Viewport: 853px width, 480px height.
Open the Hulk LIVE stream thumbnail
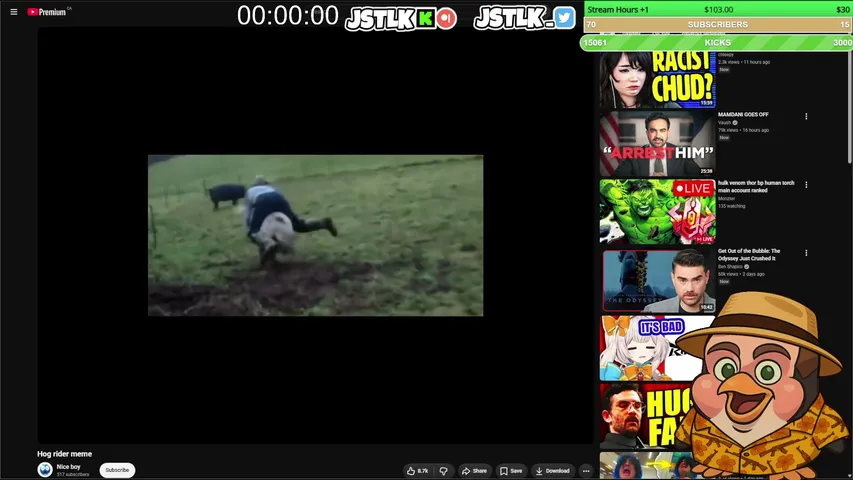tap(657, 212)
